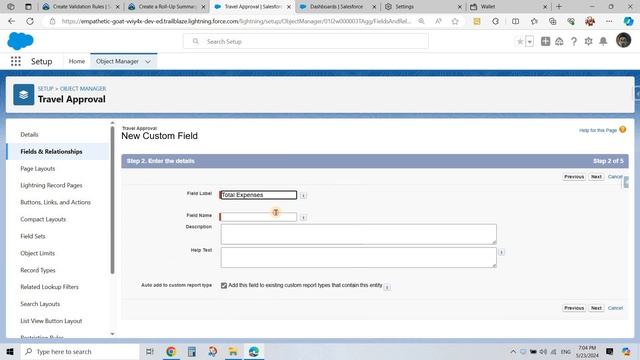Viewport: 640px width, 360px height.
Task: Open Compact Layouts in the sidebar
Action: tap(43, 220)
